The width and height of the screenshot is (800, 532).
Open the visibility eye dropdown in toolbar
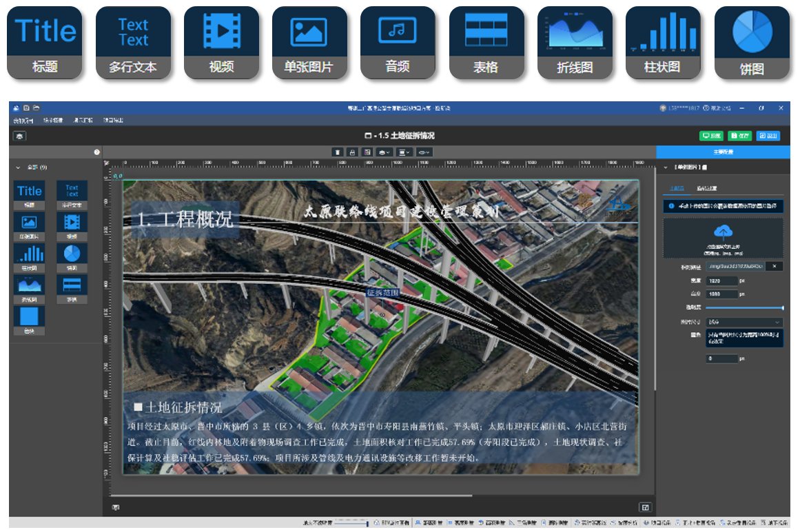click(x=424, y=152)
